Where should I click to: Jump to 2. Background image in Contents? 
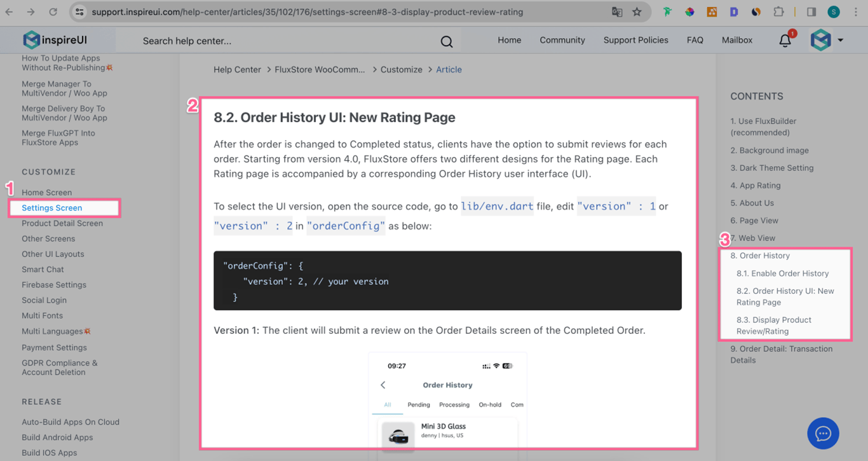770,151
